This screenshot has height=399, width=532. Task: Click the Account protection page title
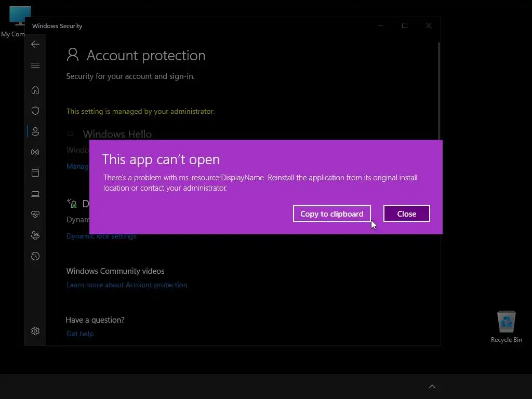pyautogui.click(x=146, y=55)
